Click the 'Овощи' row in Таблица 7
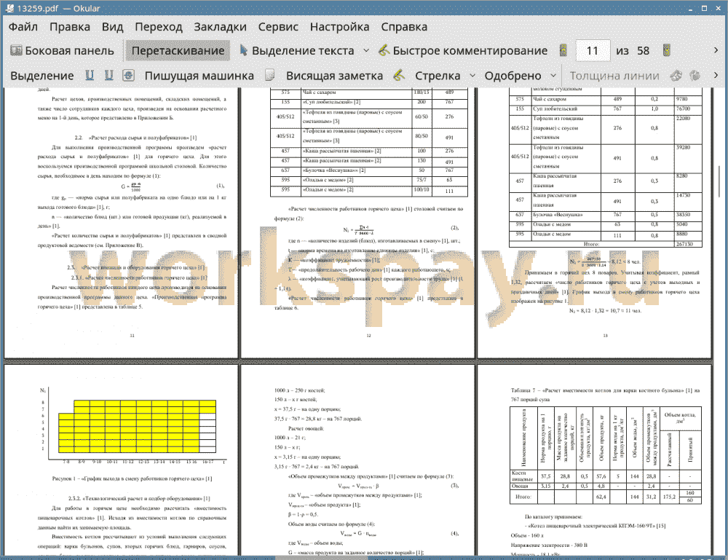The width and height of the screenshot is (728, 560). pos(606,486)
